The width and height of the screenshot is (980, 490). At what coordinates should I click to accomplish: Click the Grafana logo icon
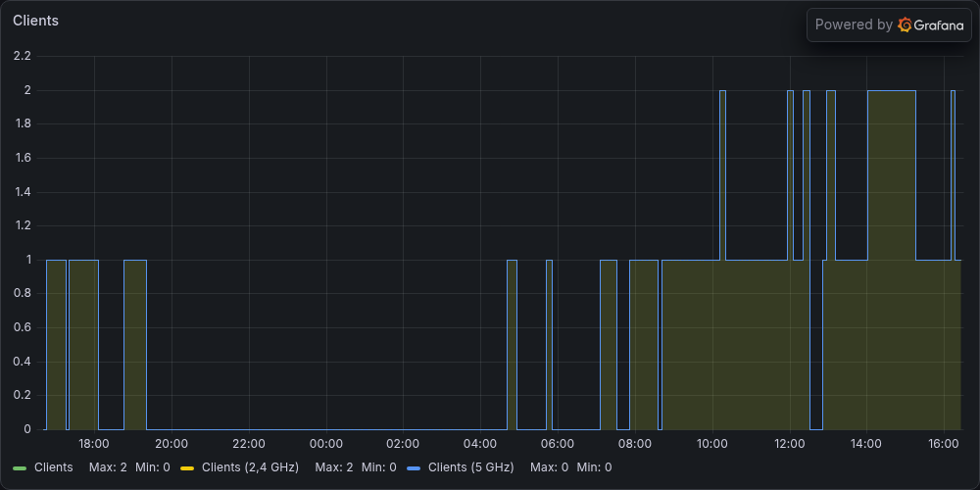click(x=905, y=25)
